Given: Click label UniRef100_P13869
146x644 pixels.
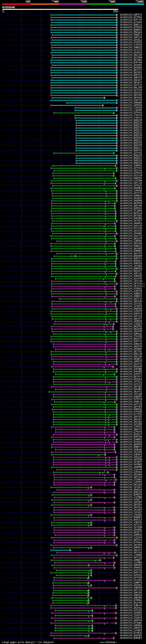Looking at the screenshot, I should [131, 211].
